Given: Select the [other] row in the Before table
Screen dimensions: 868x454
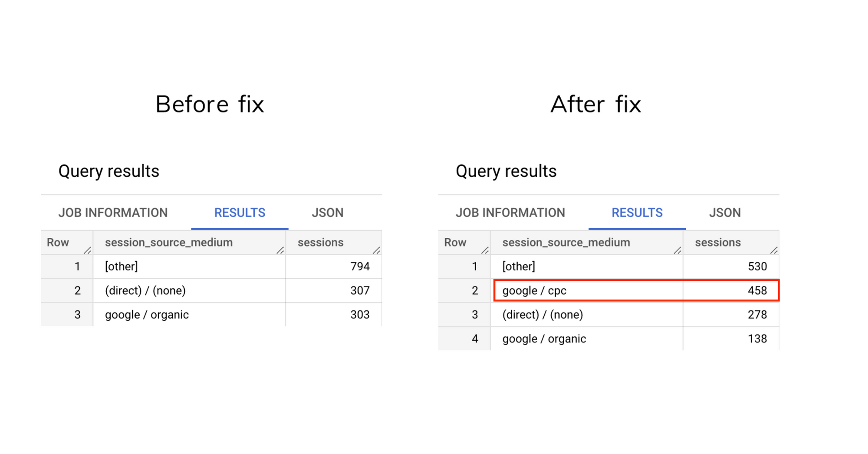Looking at the screenshot, I should 122,266.
